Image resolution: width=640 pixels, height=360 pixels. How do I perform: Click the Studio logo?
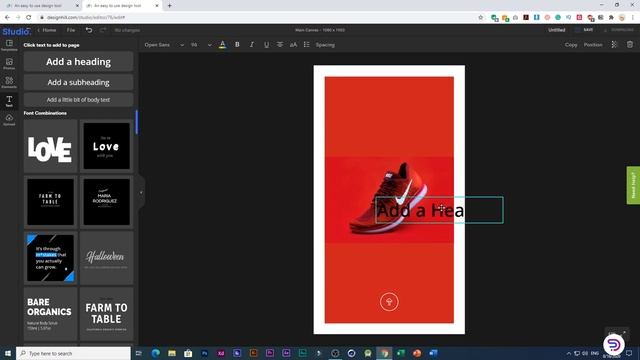coord(16,31)
